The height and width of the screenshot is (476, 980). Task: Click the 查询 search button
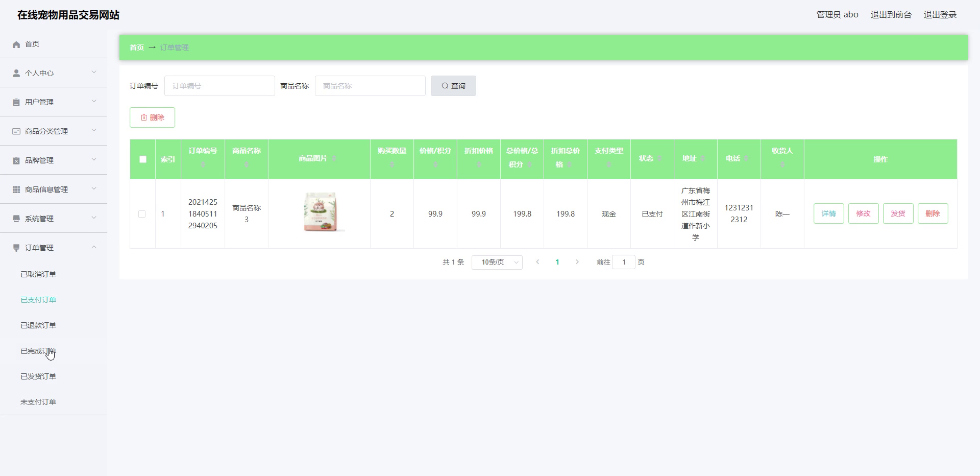[x=453, y=86]
